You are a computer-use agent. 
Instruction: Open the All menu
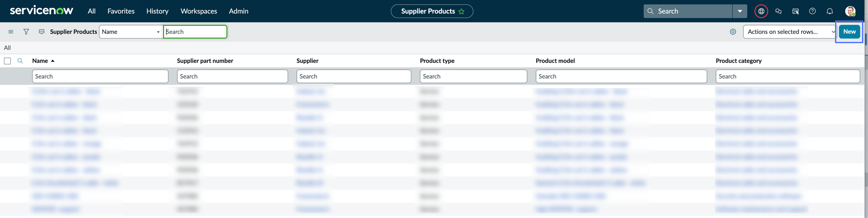coord(92,11)
